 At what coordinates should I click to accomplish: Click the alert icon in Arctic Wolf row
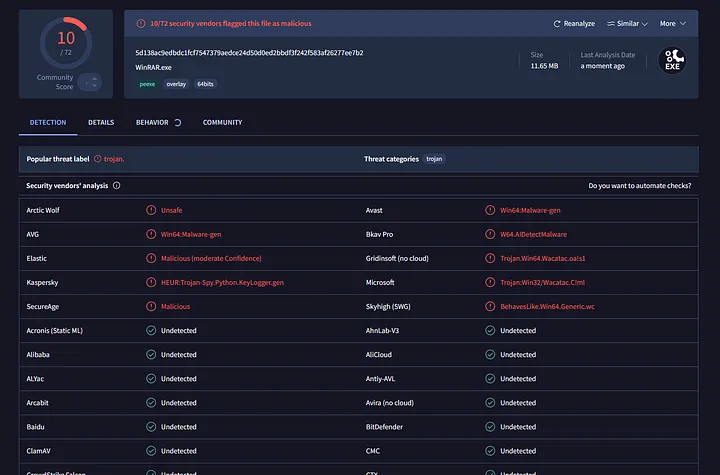[151, 210]
